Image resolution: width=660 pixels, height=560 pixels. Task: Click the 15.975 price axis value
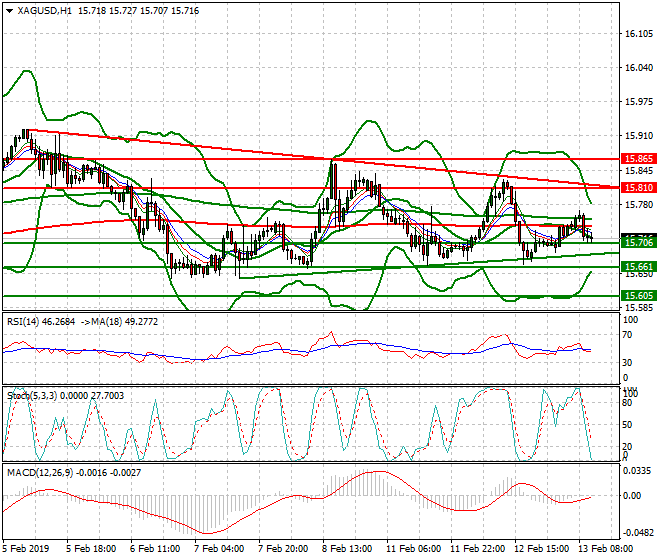point(639,102)
